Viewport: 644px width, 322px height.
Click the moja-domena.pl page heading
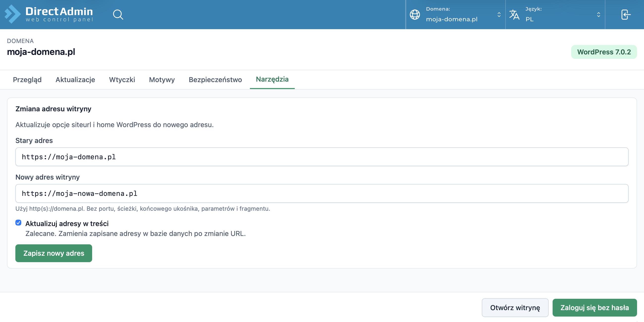pyautogui.click(x=41, y=52)
